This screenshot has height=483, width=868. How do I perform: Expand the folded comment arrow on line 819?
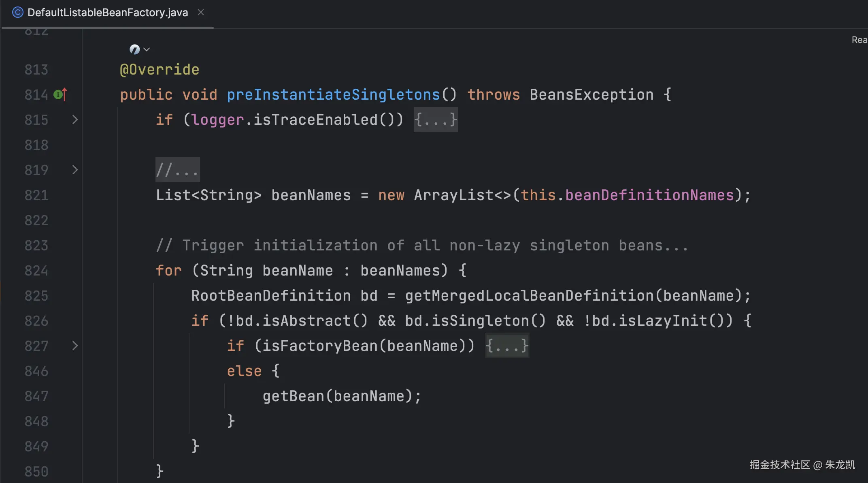click(75, 170)
